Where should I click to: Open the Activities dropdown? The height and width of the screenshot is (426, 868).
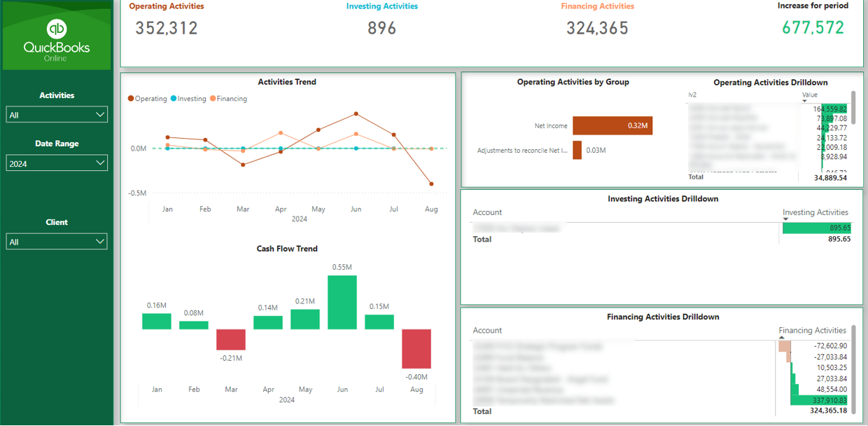point(56,114)
